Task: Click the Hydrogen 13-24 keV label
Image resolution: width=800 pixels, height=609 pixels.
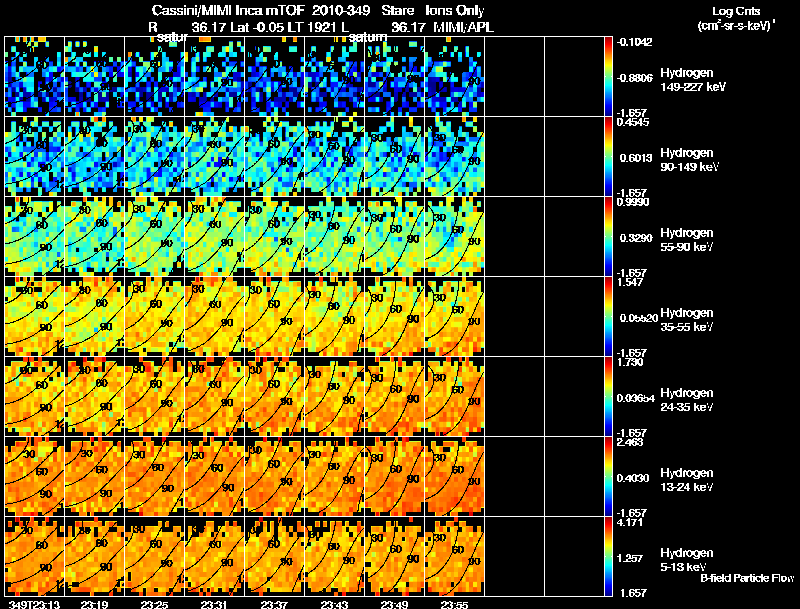Action: [x=687, y=480]
